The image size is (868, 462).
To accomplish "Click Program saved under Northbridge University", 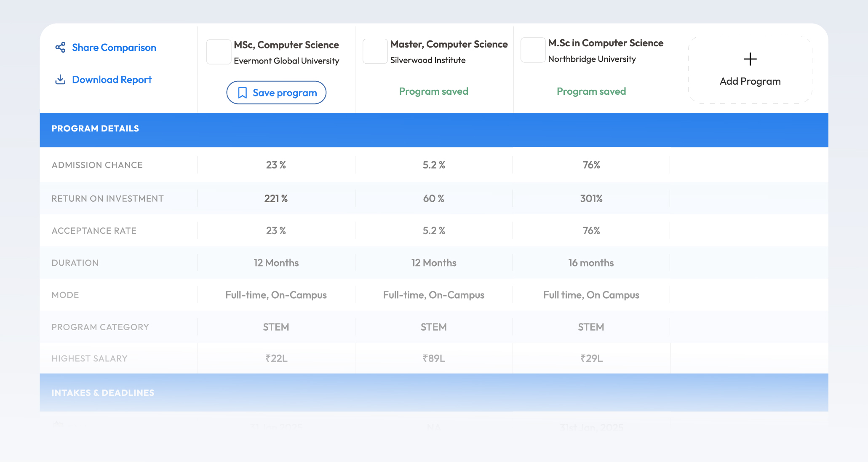I will 591,91.
